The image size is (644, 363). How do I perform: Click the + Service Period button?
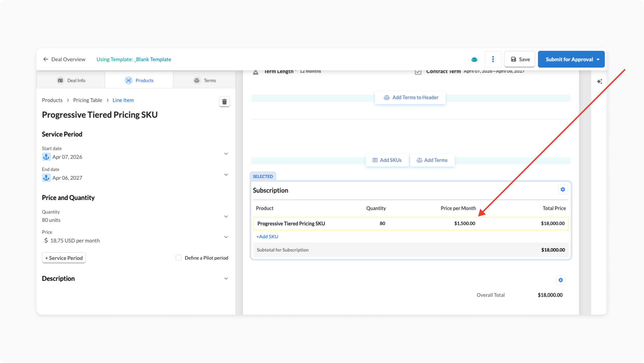(64, 258)
